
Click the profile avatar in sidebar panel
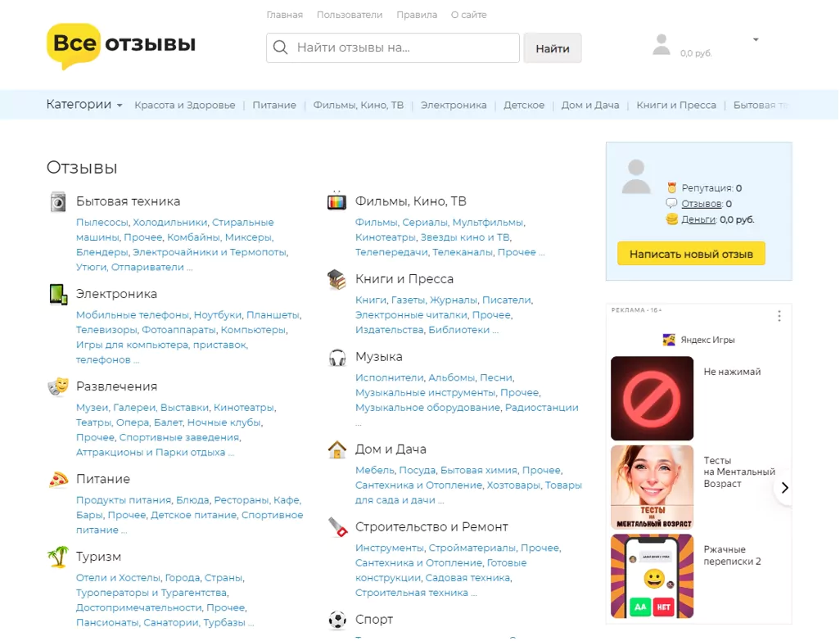(x=636, y=177)
